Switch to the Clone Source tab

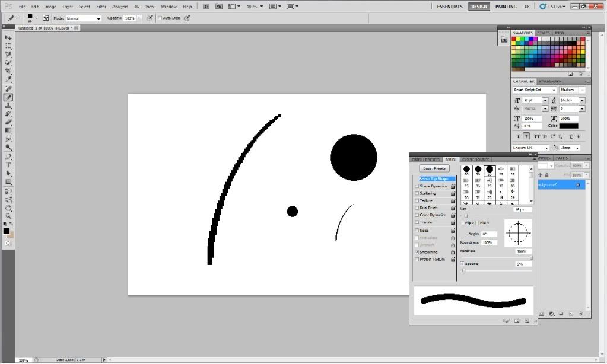pos(476,159)
